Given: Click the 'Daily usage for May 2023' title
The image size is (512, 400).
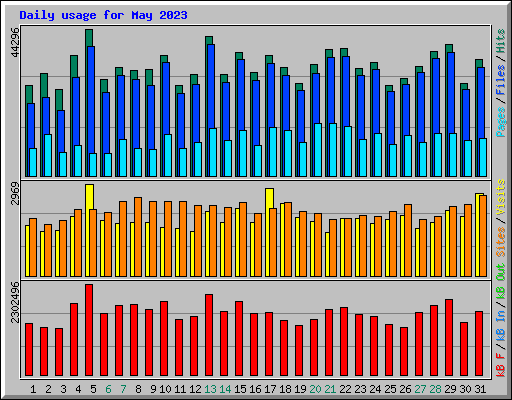Looking at the screenshot, I should point(103,15).
